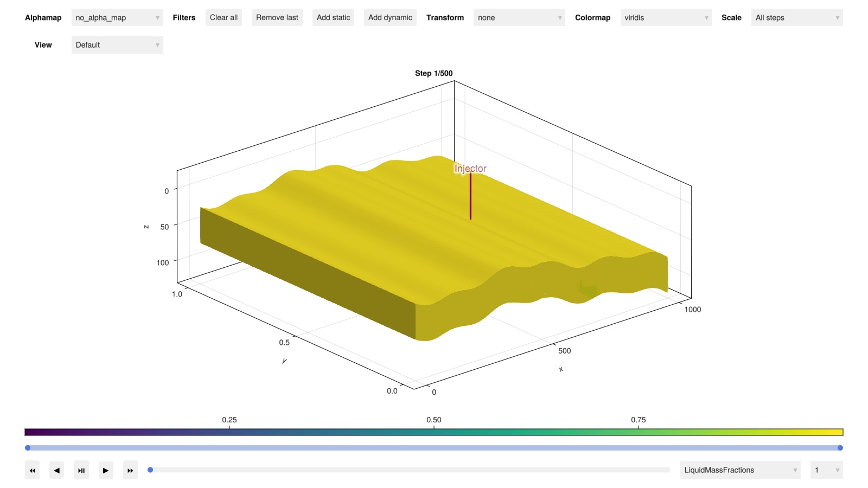Click the Injector well label in plot

(x=470, y=169)
